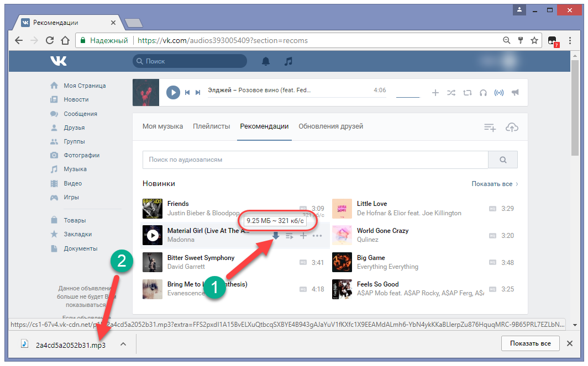Open the music note player icon in header
Image resolution: width=588 pixels, height=366 pixels.
pos(288,61)
